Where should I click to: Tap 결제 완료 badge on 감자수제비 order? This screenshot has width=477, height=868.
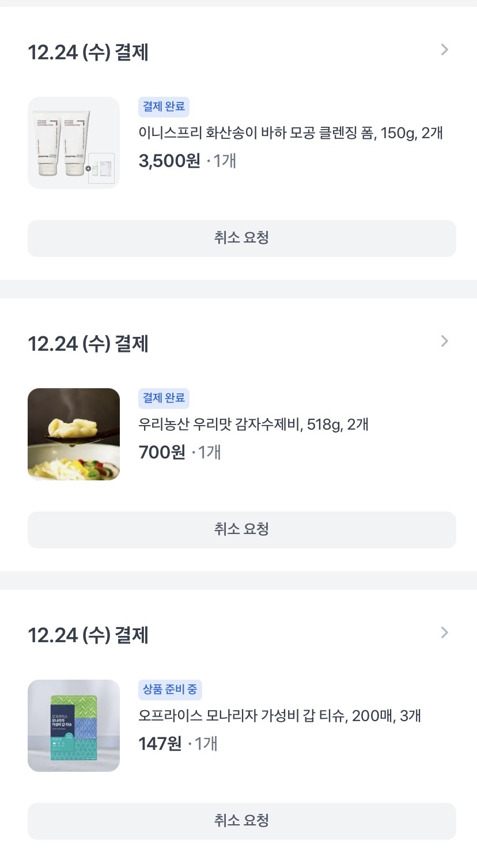pyautogui.click(x=164, y=398)
